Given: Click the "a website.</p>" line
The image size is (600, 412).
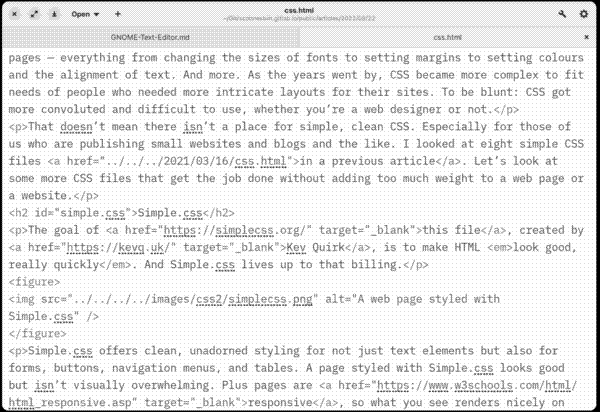Looking at the screenshot, I should (x=54, y=195).
